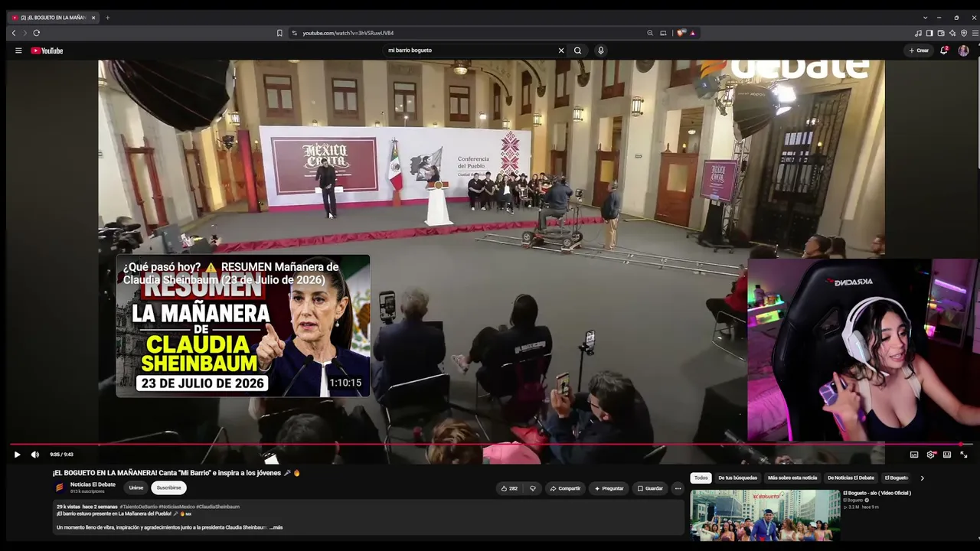Seek on the red video progress bar
This screenshot has width=980, height=551.
pos(490,444)
